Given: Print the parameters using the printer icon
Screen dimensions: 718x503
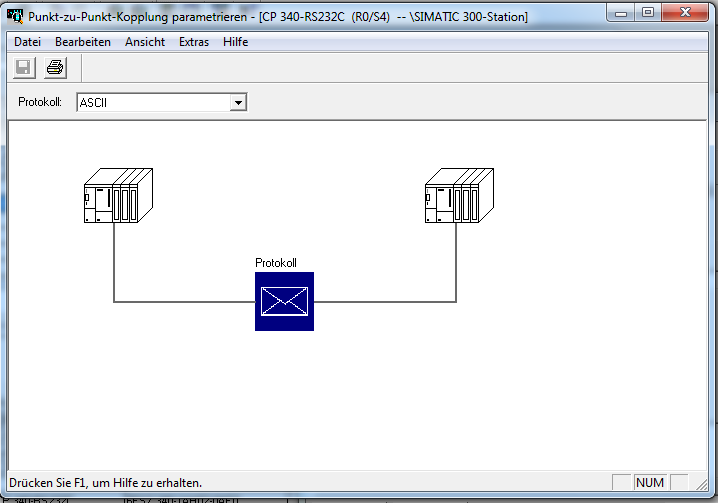Looking at the screenshot, I should [55, 68].
